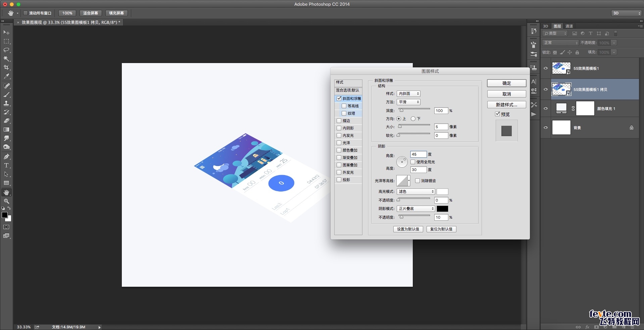Image resolution: width=644 pixels, height=330 pixels.
Task: Select the Move tool
Action: coord(6,33)
